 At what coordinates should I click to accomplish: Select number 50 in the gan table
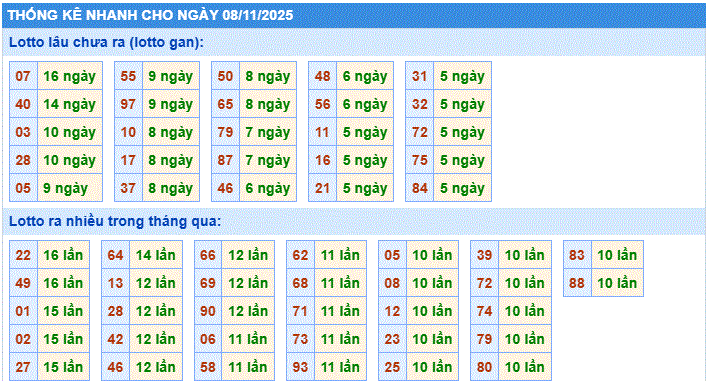[x=225, y=76]
